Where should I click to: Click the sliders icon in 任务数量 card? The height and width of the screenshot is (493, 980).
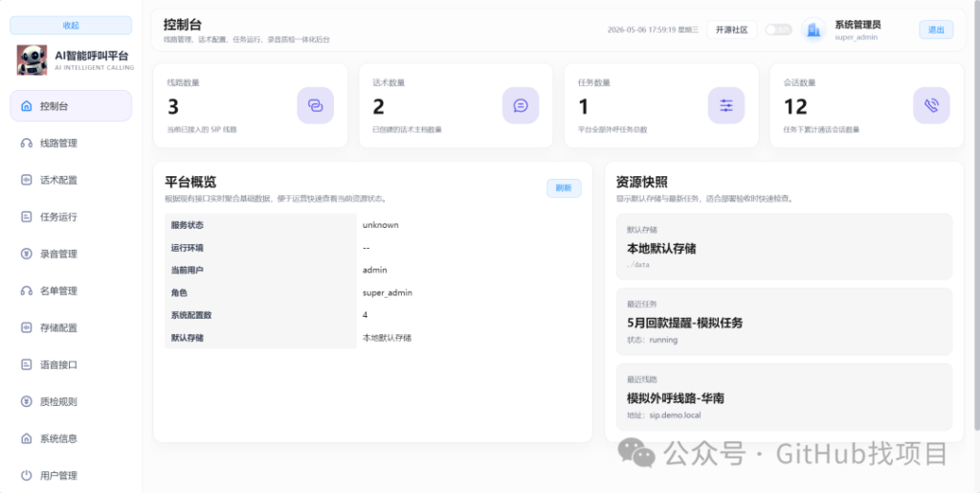point(726,105)
